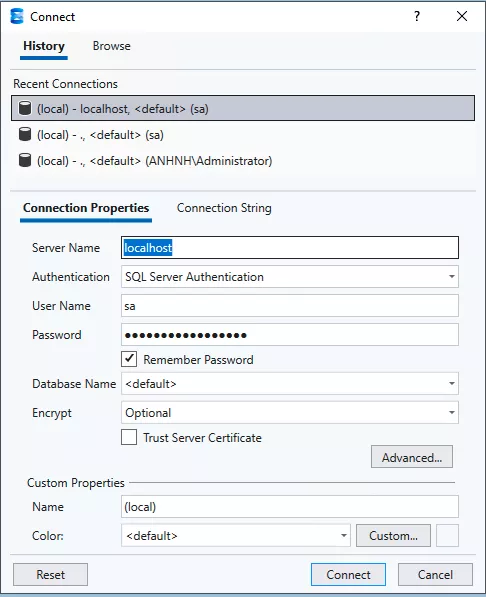The height and width of the screenshot is (597, 486).
Task: Switch to the History tab
Action: (44, 46)
